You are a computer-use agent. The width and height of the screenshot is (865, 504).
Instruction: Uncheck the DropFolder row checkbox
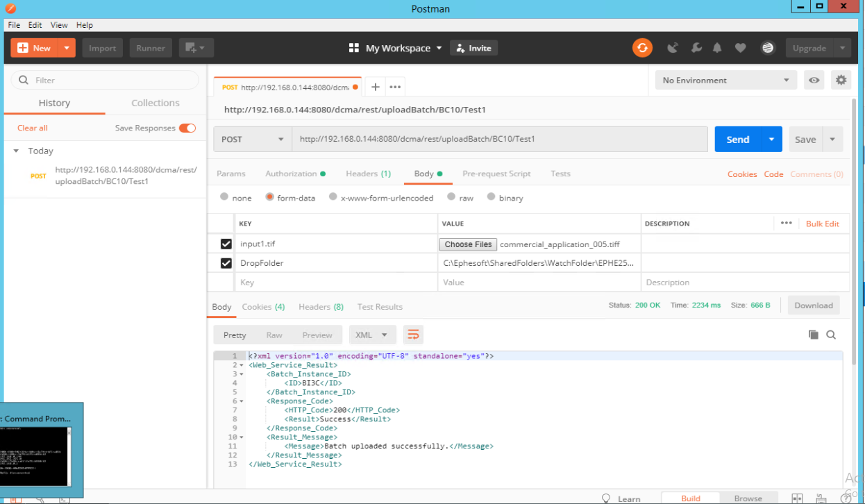click(226, 263)
